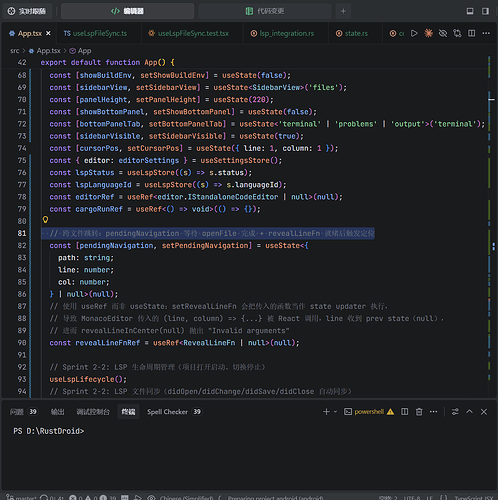Split the terminal pane
The image size is (498, 500).
tap(404, 412)
